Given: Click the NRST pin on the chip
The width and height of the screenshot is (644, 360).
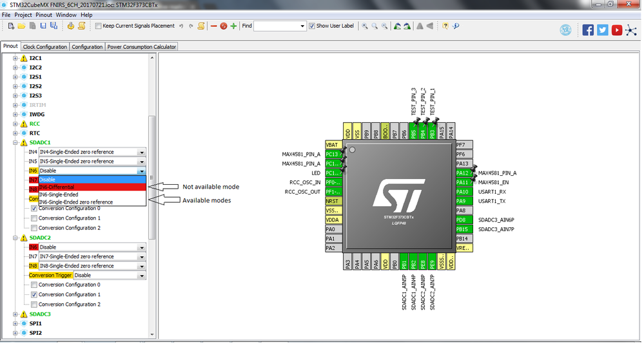Looking at the screenshot, I should (x=333, y=201).
